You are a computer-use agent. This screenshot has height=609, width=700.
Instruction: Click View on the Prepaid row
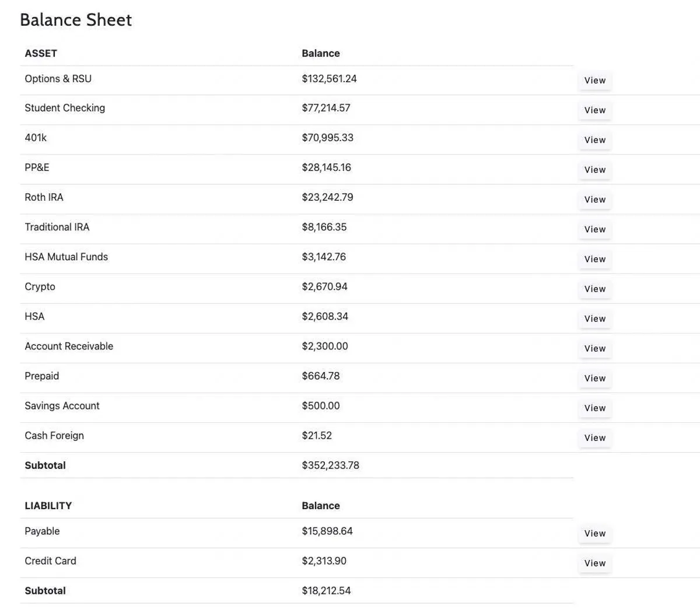[594, 378]
